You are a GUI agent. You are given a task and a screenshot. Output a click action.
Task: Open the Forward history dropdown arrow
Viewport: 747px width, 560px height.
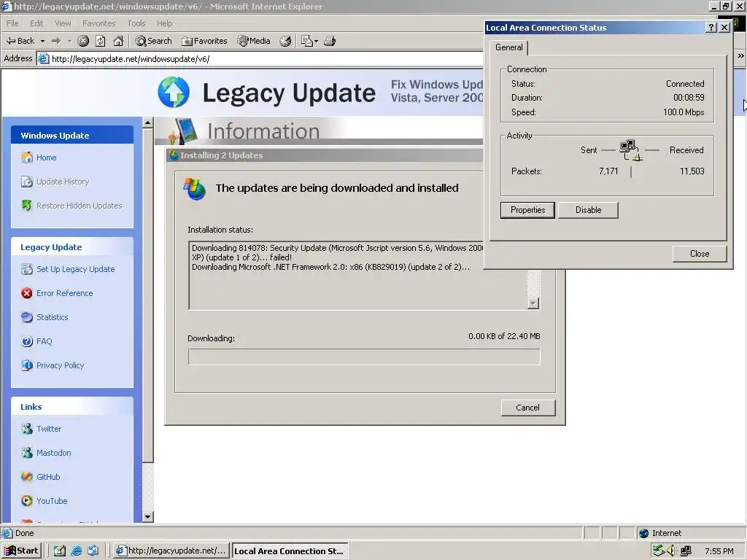pos(69,41)
